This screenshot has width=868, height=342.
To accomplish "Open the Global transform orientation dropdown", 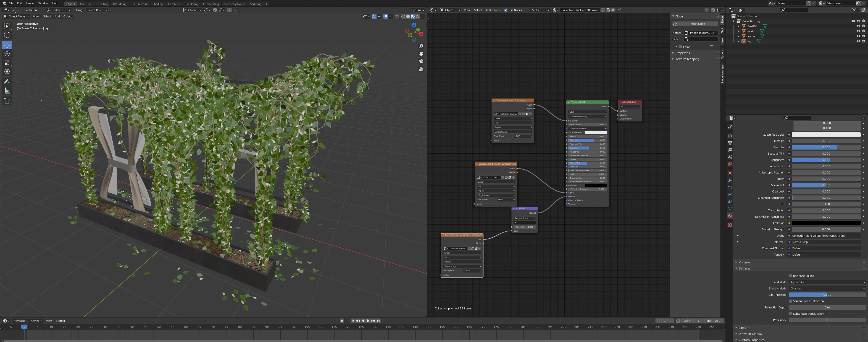I will point(192,10).
